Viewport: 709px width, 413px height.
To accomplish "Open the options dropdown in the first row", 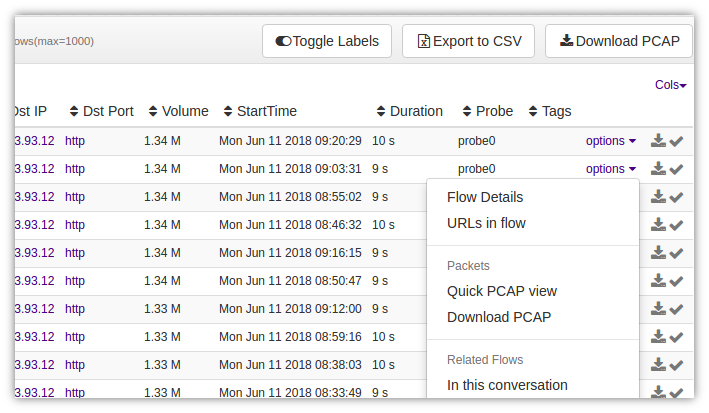I will coord(611,141).
